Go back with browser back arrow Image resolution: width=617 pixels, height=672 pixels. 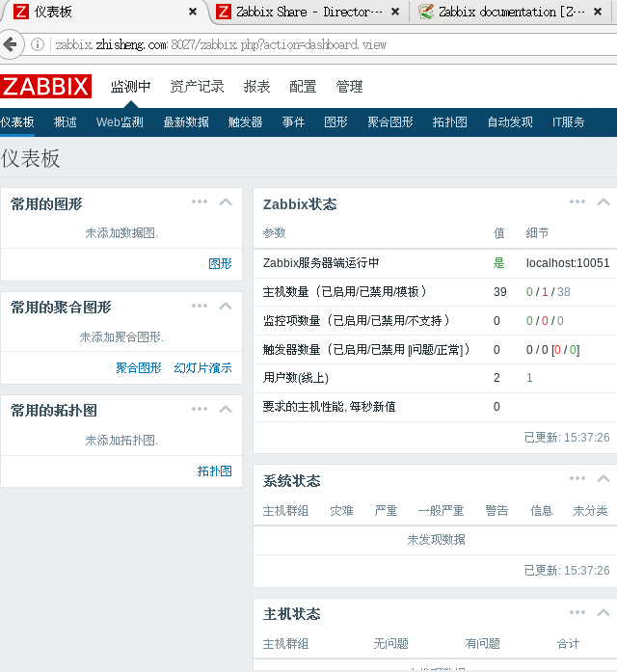[11, 44]
